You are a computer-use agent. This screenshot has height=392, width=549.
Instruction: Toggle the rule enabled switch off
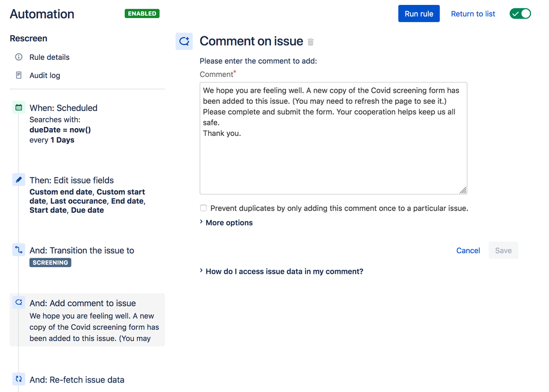pos(520,14)
